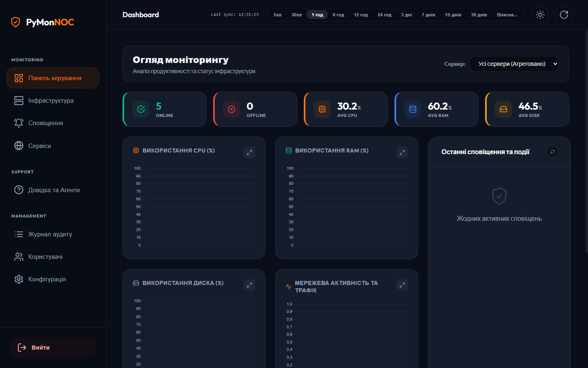Open Довідка та Агенти page
This screenshot has height=368, width=588.
pyautogui.click(x=53, y=190)
